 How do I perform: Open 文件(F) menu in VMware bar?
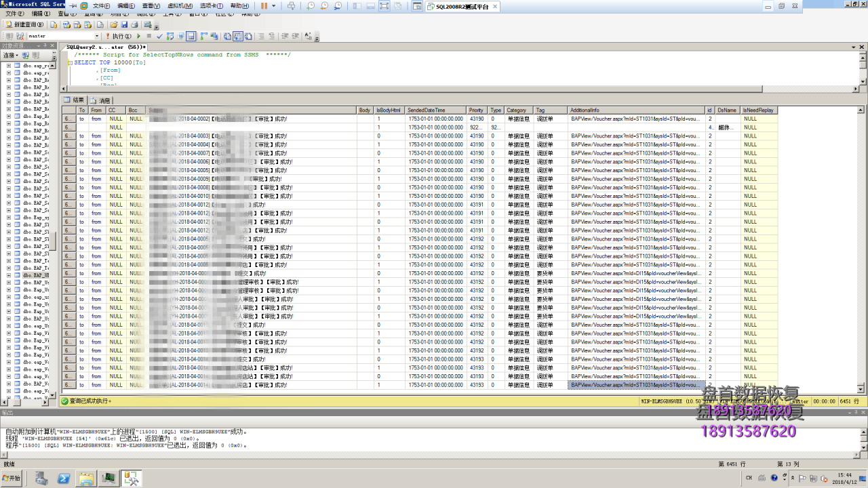[x=102, y=5]
